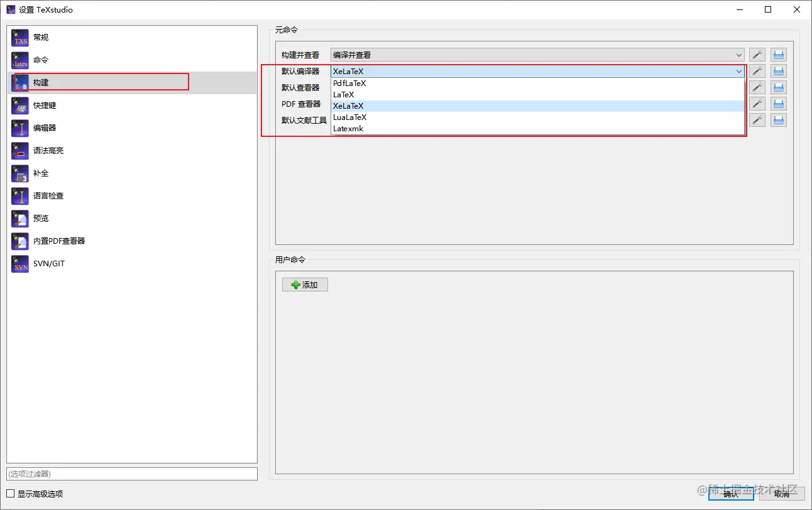Click the 构建并查看 label
812x510 pixels.
tap(300, 55)
